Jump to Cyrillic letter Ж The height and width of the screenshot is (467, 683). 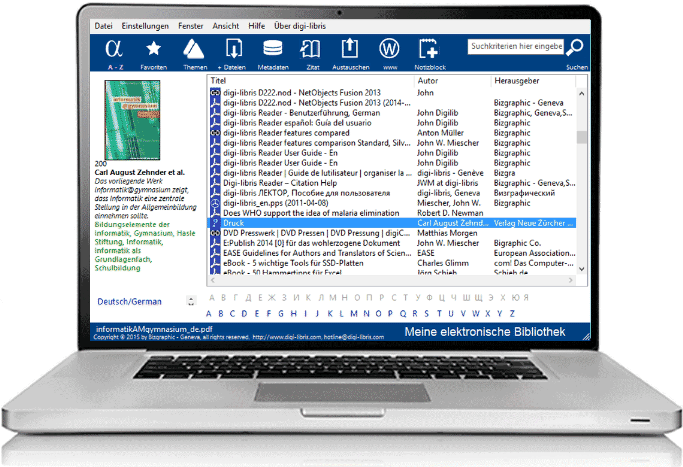coord(272,298)
